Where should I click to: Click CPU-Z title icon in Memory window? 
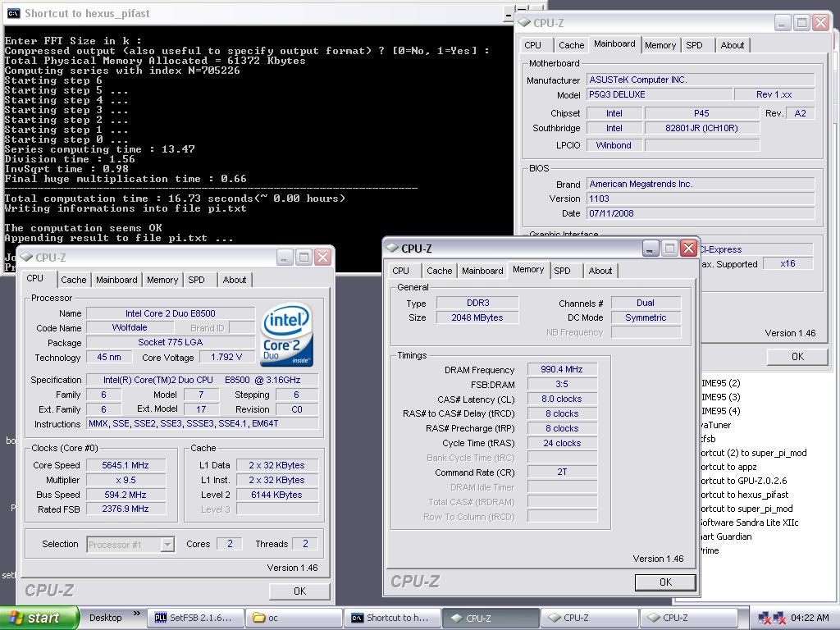point(393,249)
